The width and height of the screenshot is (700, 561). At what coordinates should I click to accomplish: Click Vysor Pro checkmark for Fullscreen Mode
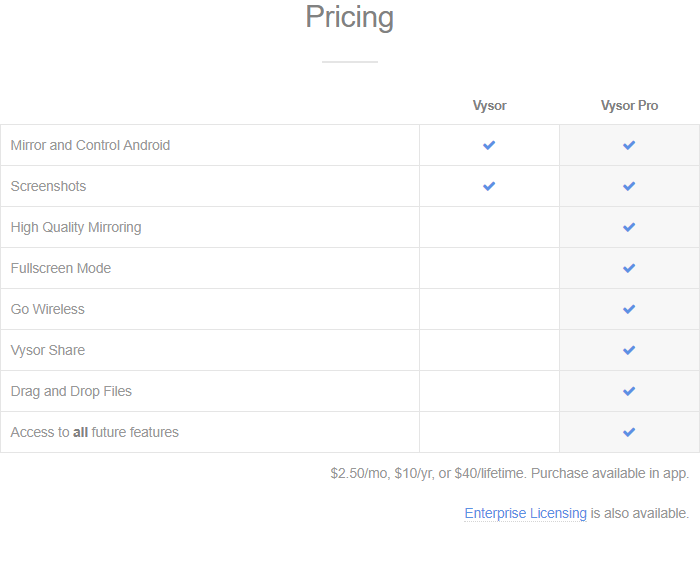click(629, 268)
